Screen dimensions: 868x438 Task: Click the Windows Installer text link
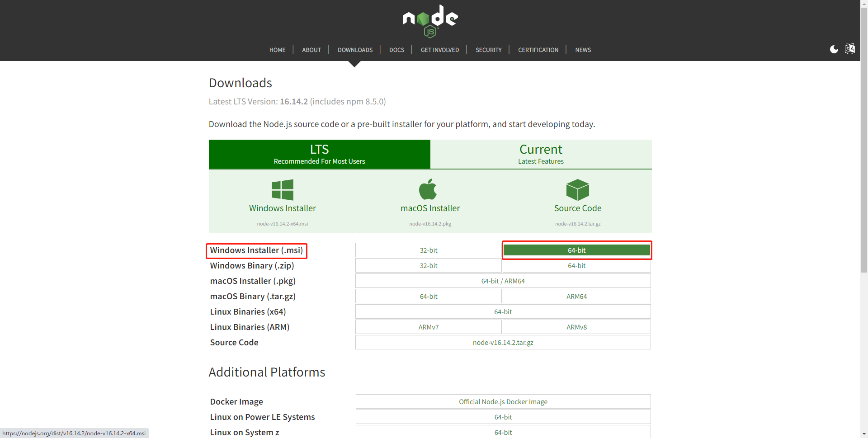[x=283, y=208]
